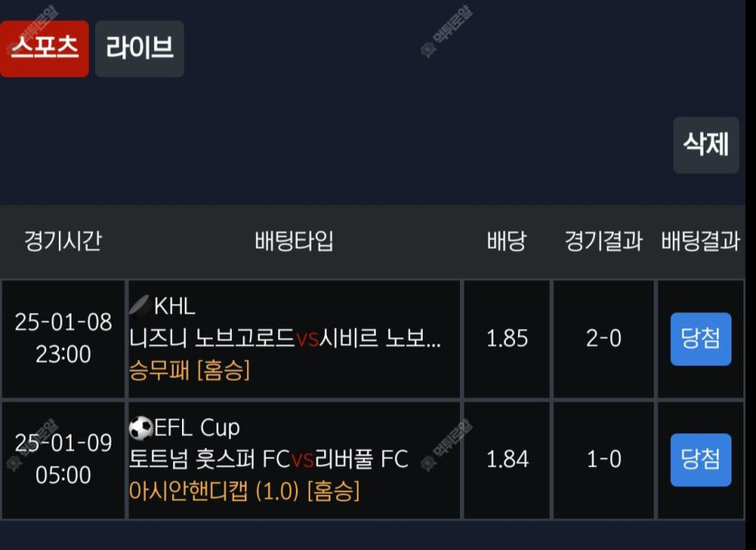Switch to the 스포츠 tab
Viewport: 756px width, 550px height.
[x=44, y=49]
